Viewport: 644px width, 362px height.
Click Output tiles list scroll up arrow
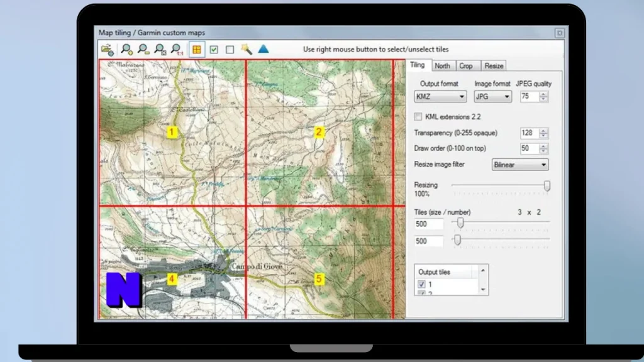pos(483,270)
